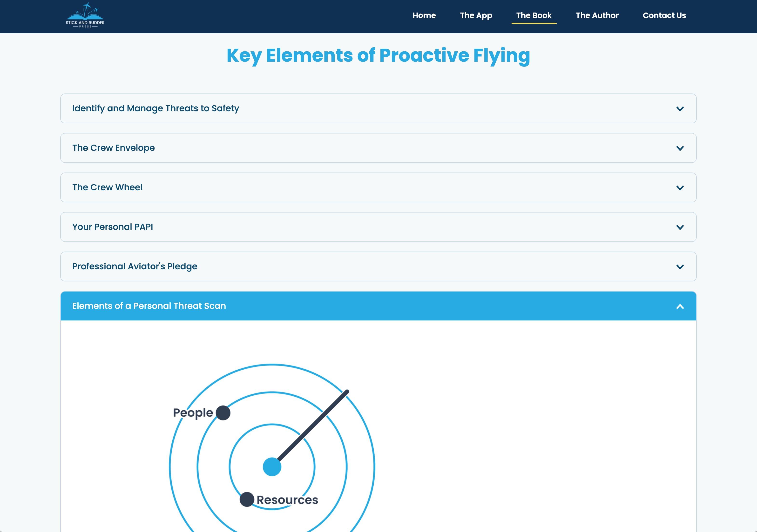Click up chevron on Personal Threat Scan header
Viewport: 757px width, 532px height.
point(680,306)
